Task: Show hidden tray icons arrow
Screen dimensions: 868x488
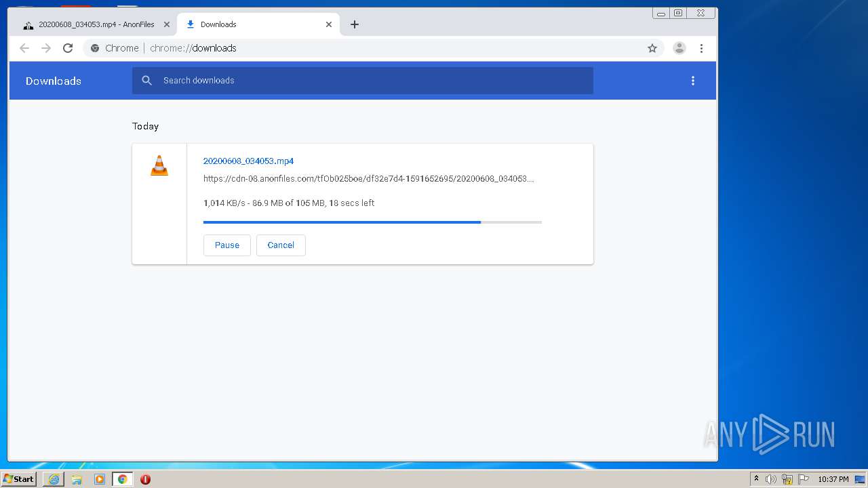Action: tap(756, 479)
